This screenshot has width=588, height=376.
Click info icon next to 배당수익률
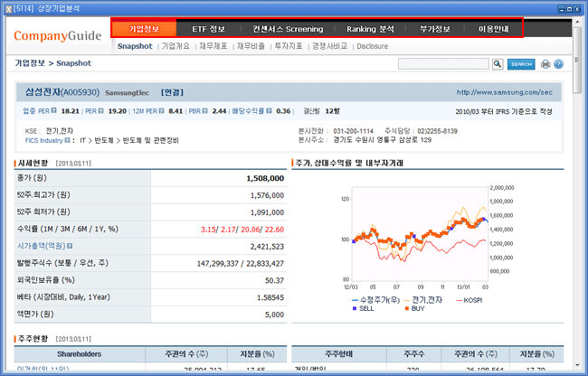pyautogui.click(x=270, y=111)
